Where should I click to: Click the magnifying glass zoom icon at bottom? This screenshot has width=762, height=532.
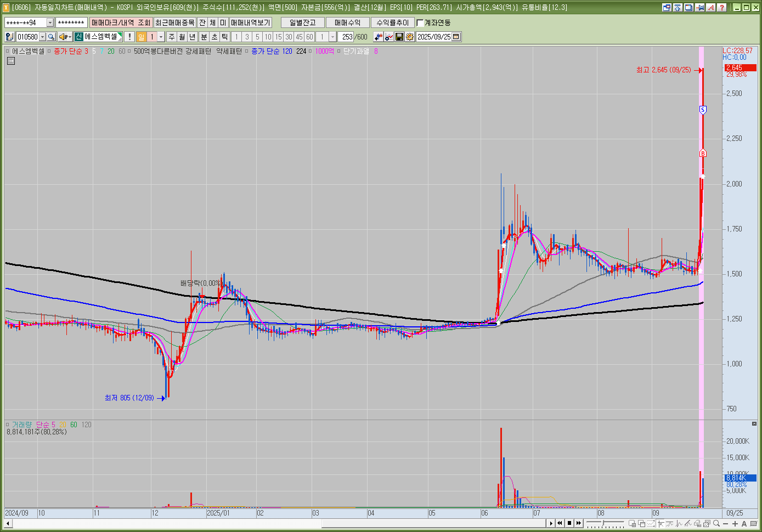pos(716,523)
